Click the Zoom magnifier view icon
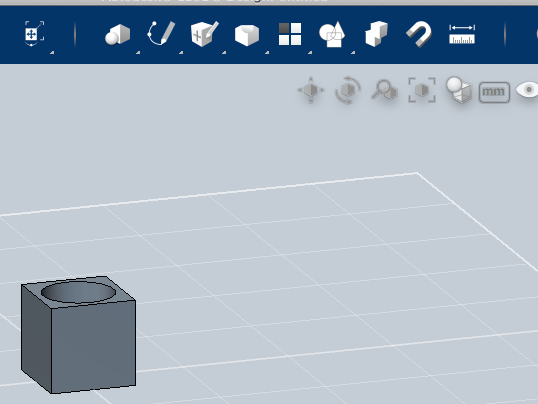 tap(385, 90)
